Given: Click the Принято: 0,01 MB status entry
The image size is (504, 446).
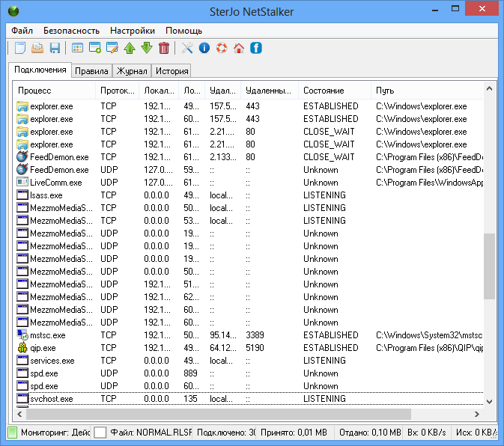Looking at the screenshot, I should pos(294,433).
